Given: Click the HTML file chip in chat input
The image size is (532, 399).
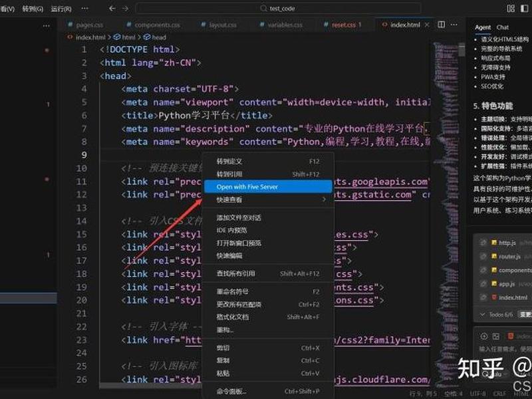Looking at the screenshot, I should coord(519,336).
